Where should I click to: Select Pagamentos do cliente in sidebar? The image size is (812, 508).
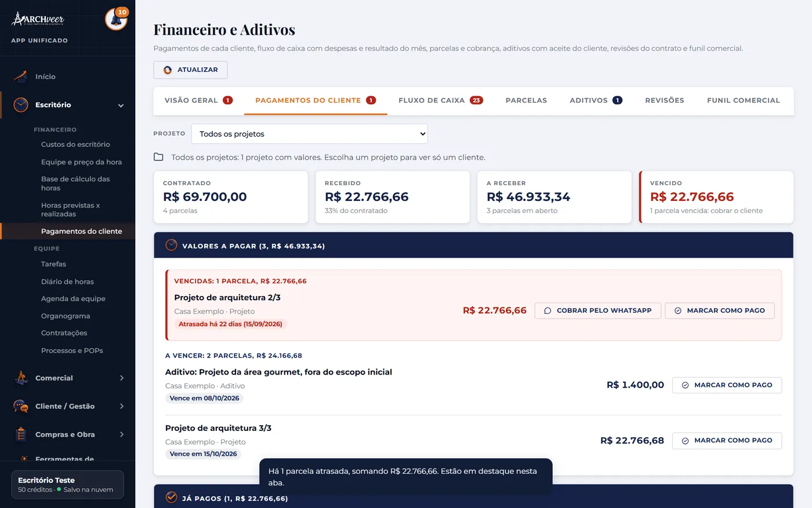[x=81, y=231]
